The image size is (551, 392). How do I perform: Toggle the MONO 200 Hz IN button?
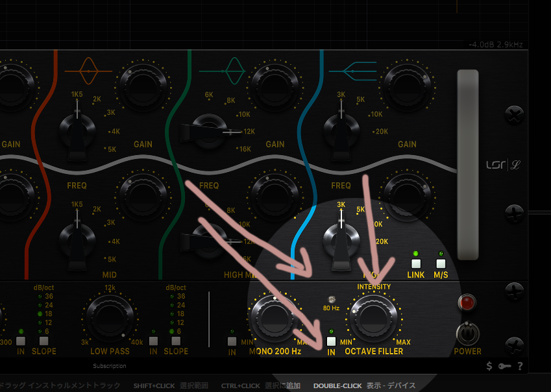pos(232,341)
